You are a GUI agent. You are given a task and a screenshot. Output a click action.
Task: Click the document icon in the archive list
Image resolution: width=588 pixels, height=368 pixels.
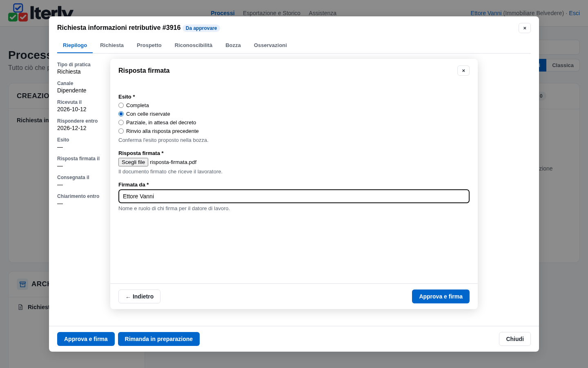point(20,307)
